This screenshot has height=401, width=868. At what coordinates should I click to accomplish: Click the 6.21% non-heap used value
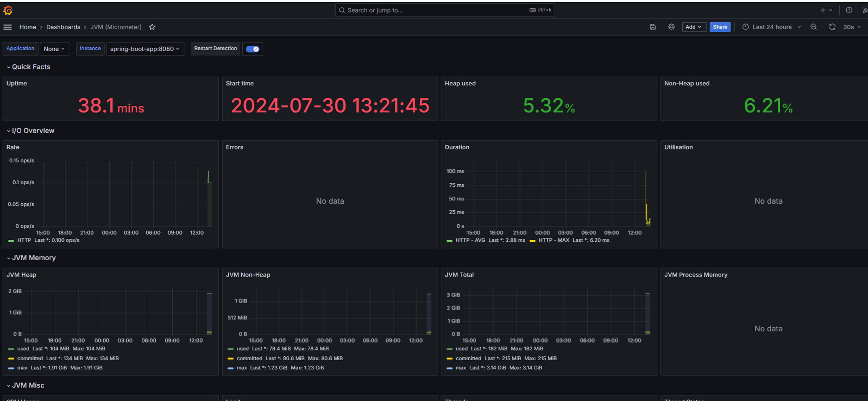coord(768,106)
